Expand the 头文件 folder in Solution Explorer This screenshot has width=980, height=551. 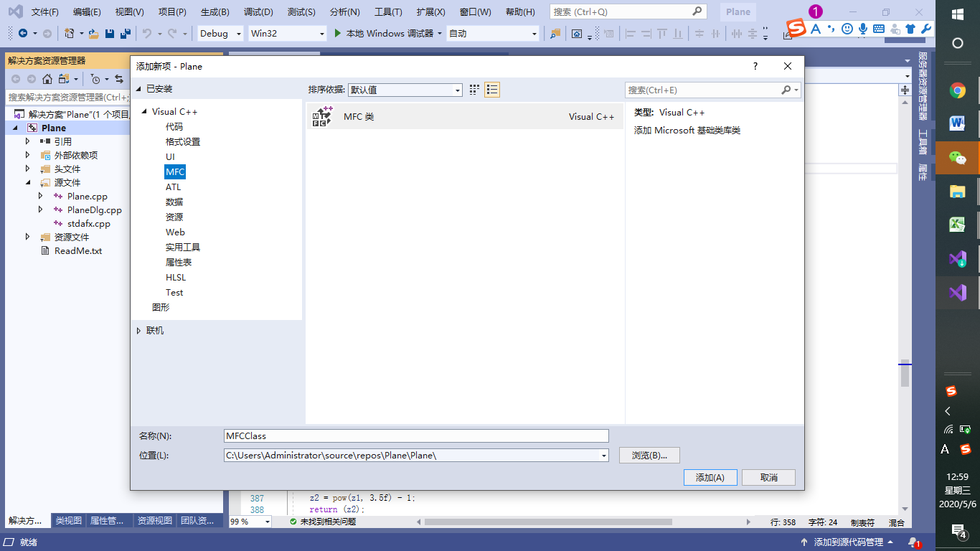tap(28, 169)
